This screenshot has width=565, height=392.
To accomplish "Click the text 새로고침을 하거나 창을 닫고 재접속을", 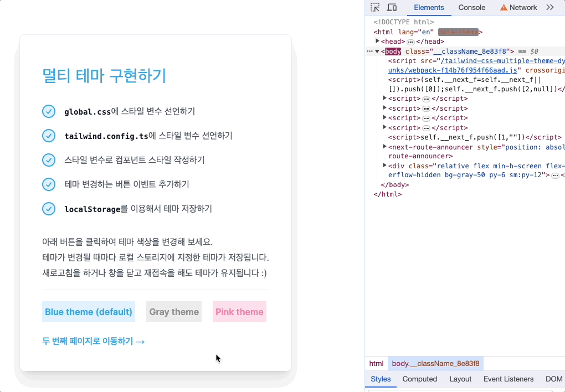I will coord(109,273).
